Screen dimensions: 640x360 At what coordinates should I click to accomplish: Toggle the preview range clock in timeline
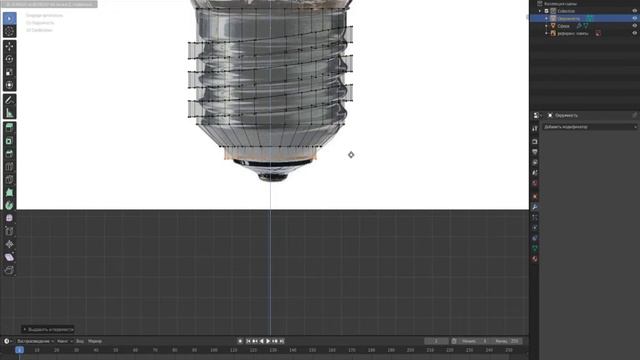tap(454, 341)
